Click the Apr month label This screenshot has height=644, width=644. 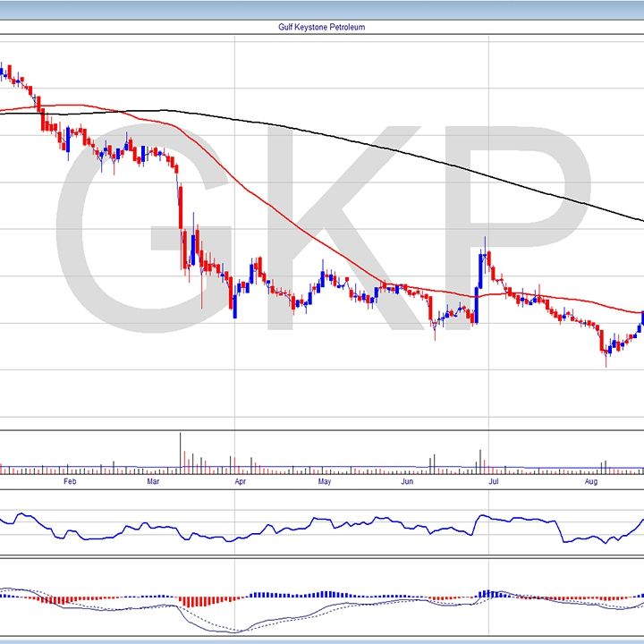(x=240, y=482)
